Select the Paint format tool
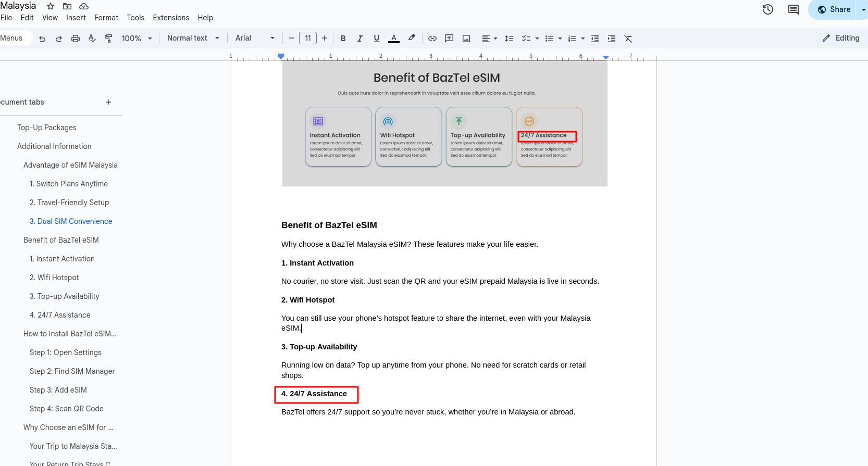Image resolution: width=868 pixels, height=466 pixels. pos(108,39)
